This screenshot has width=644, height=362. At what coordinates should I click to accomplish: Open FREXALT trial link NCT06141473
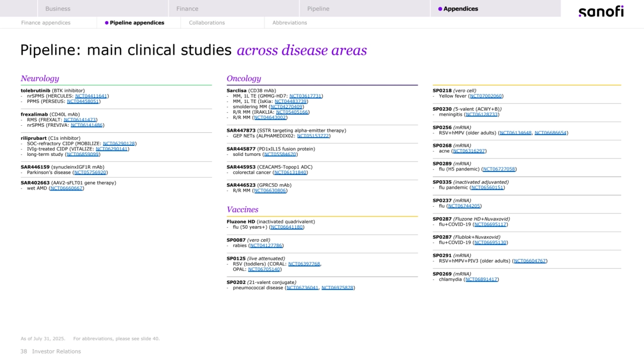79,120
